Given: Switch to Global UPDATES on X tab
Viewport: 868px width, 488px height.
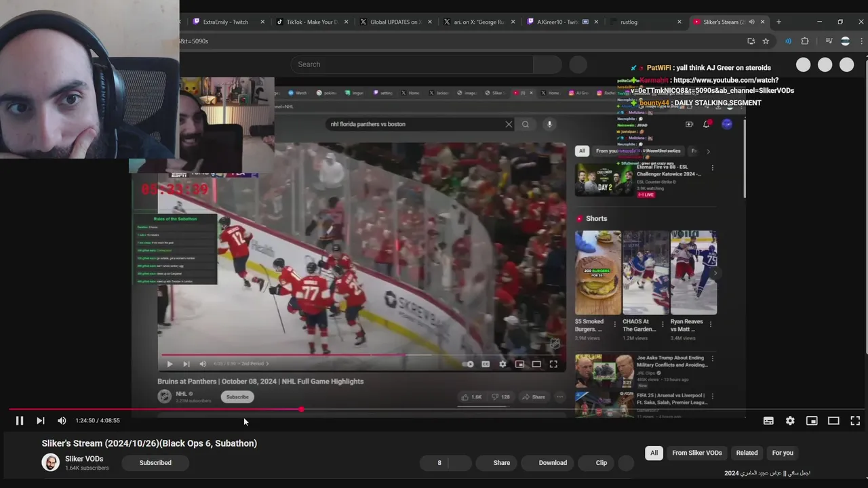Looking at the screenshot, I should click(395, 22).
